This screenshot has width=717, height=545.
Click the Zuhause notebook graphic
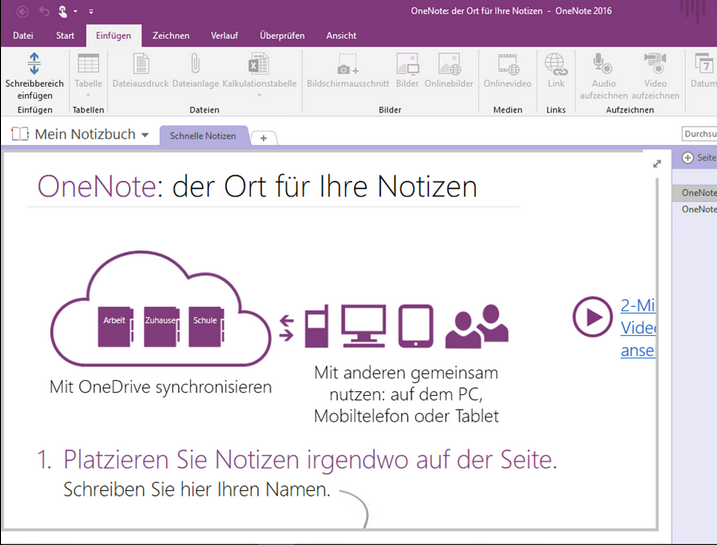[161, 326]
